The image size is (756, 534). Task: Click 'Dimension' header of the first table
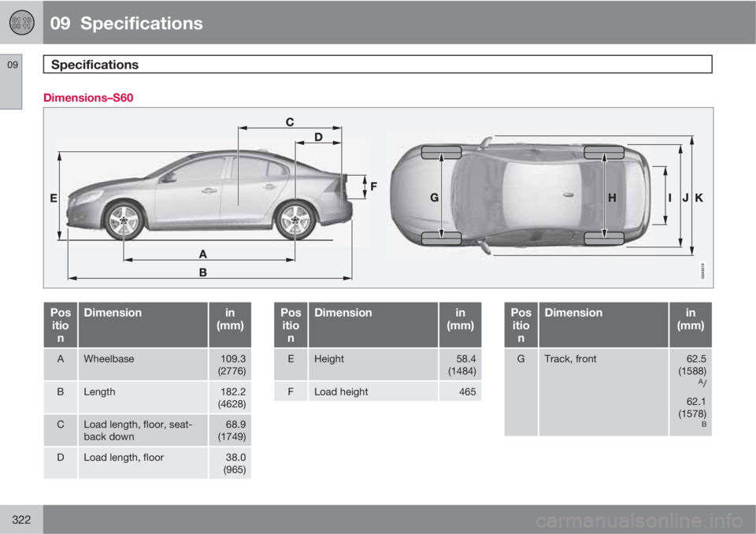pyautogui.click(x=143, y=324)
